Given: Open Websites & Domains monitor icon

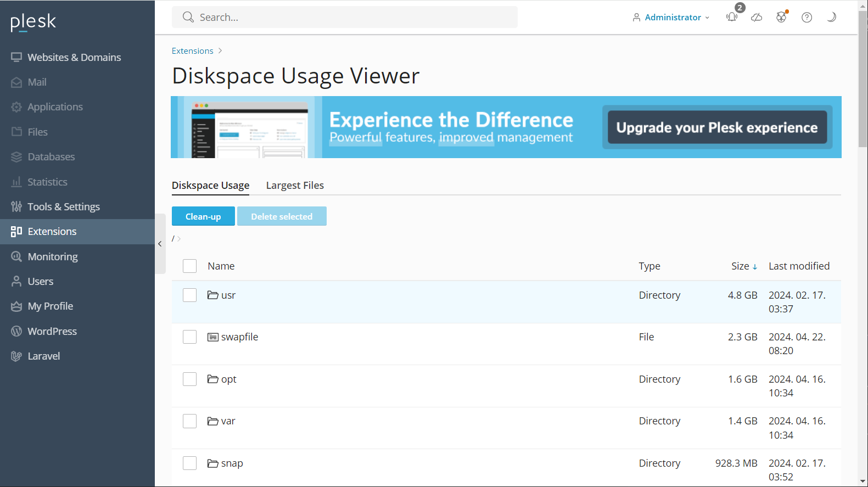Looking at the screenshot, I should (x=16, y=57).
